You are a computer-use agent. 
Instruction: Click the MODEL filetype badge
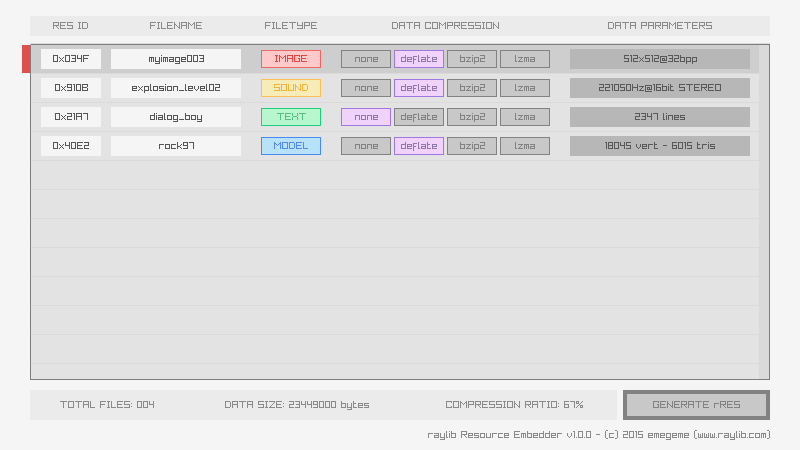[x=291, y=146]
